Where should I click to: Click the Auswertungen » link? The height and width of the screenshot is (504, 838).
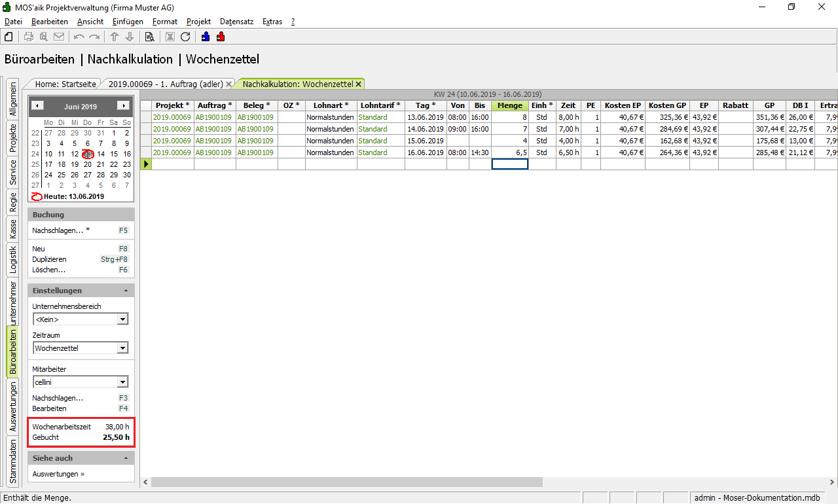pyautogui.click(x=58, y=474)
